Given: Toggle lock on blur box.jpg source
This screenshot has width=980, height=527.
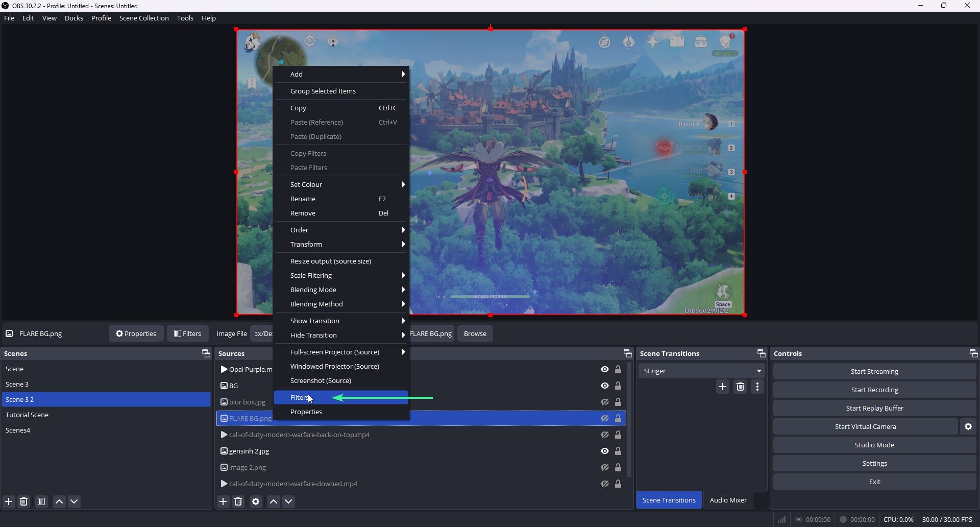Looking at the screenshot, I should pyautogui.click(x=618, y=402).
